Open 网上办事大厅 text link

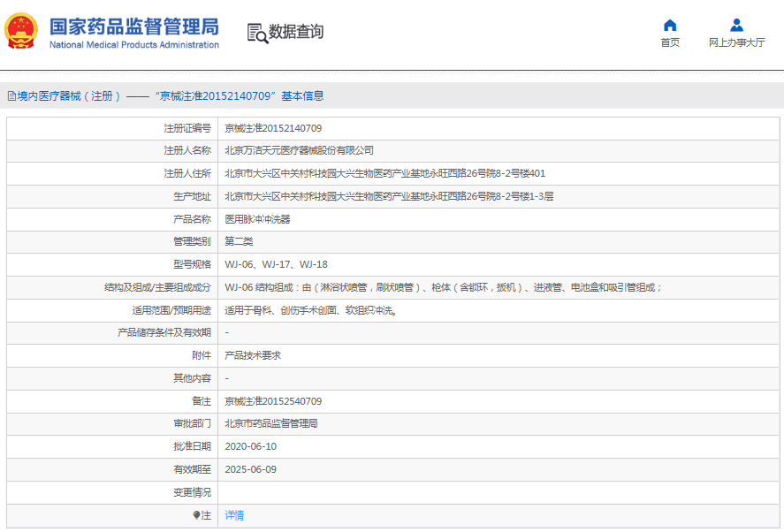[x=736, y=42]
